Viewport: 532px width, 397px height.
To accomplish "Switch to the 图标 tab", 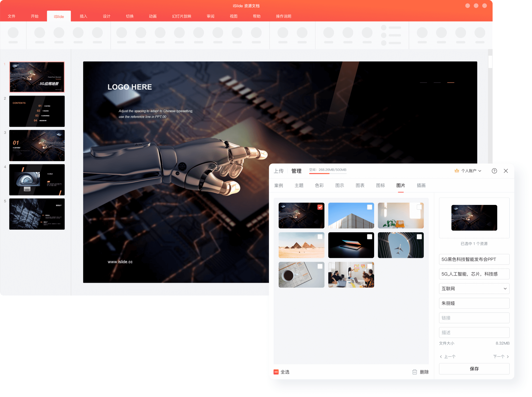I will [380, 185].
